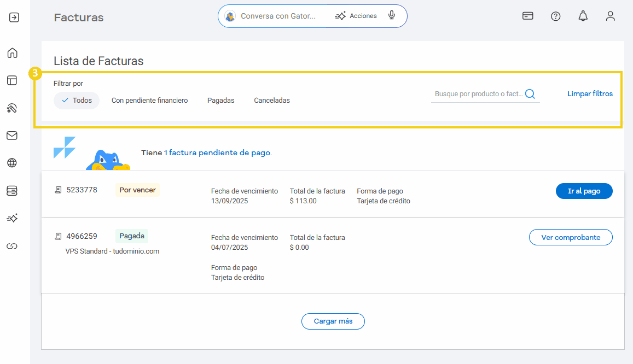Open the email envelope icon in the sidebar
Screen dimensions: 633x364
(x=12, y=136)
